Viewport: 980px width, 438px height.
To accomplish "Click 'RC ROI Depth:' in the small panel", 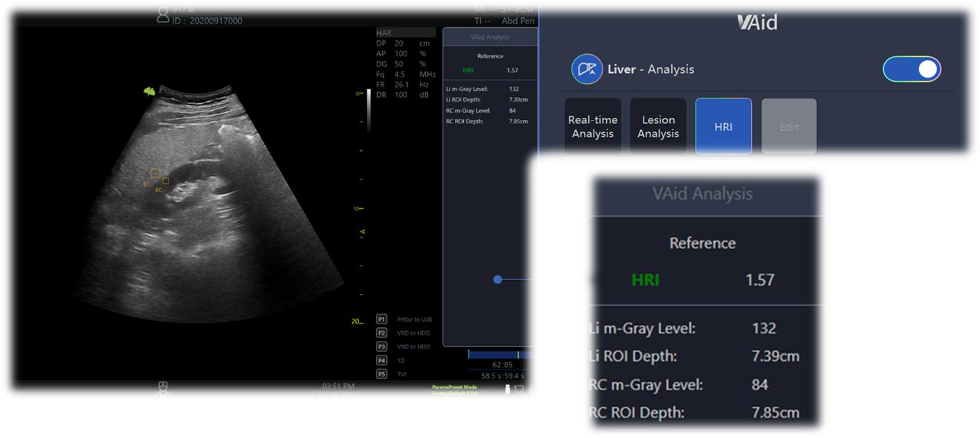I will pyautogui.click(x=465, y=121).
